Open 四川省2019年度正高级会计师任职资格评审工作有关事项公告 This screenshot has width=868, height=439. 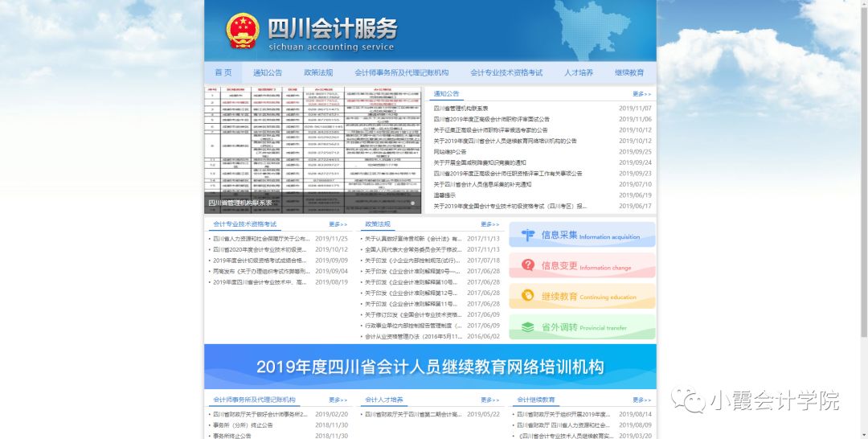[507, 174]
